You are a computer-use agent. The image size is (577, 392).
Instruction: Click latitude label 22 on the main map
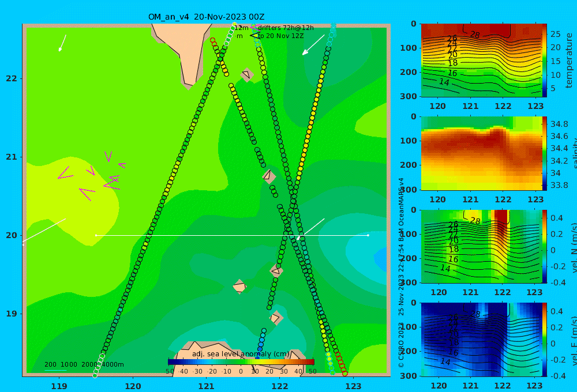pos(12,79)
